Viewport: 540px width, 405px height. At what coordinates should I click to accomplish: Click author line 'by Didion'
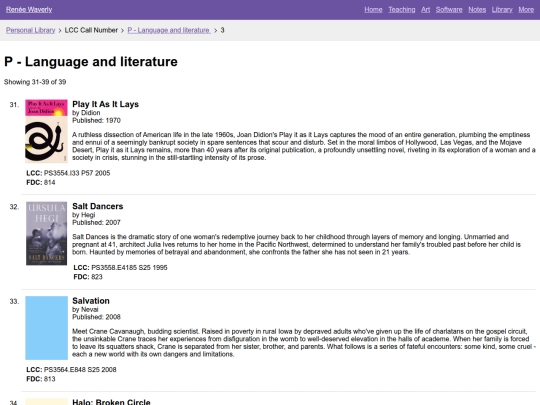[86, 113]
